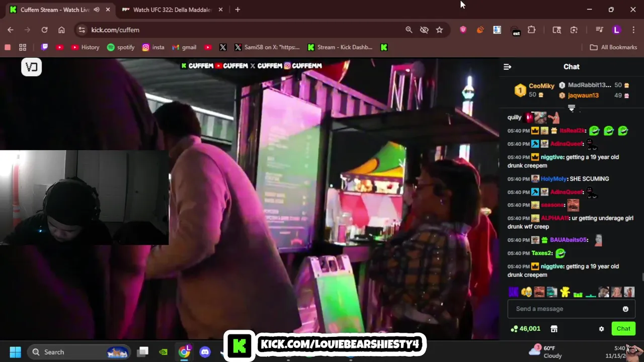Close the Watch UFC 322 tab

(220, 10)
